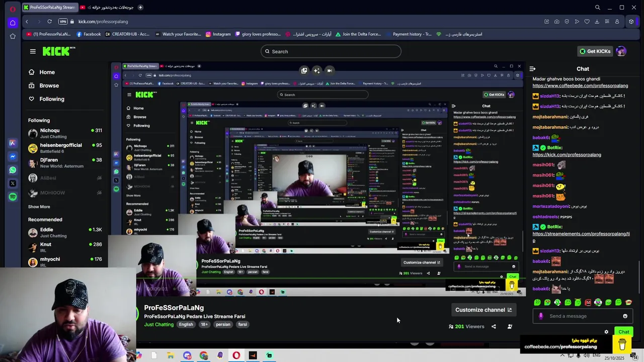Open Chrome from the Windows taskbar
The width and height of the screenshot is (644, 362).
[203, 356]
